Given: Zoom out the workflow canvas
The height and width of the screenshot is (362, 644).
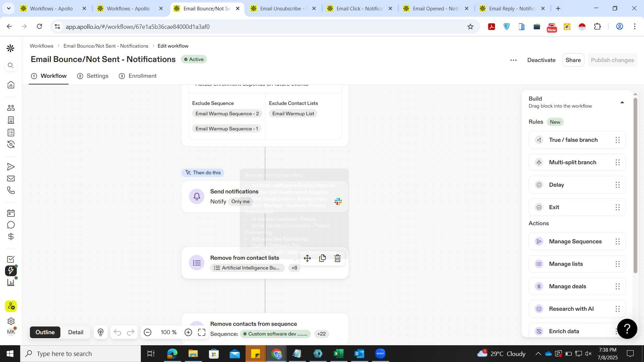Looking at the screenshot, I should (148, 332).
